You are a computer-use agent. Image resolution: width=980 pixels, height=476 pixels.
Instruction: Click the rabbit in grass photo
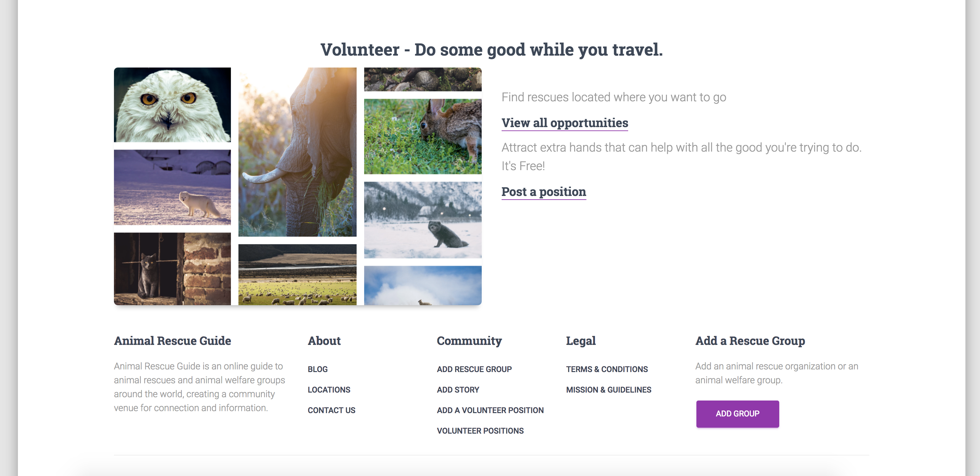pyautogui.click(x=423, y=135)
